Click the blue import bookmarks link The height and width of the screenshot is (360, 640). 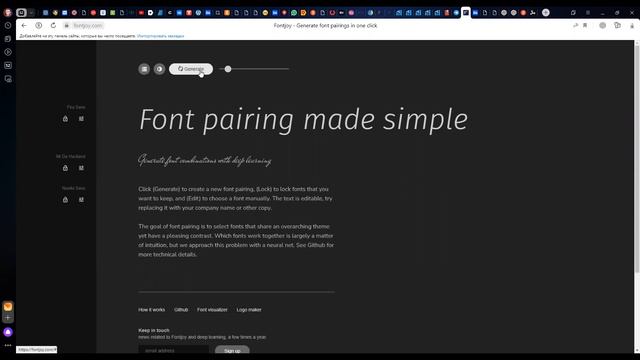pos(160,36)
